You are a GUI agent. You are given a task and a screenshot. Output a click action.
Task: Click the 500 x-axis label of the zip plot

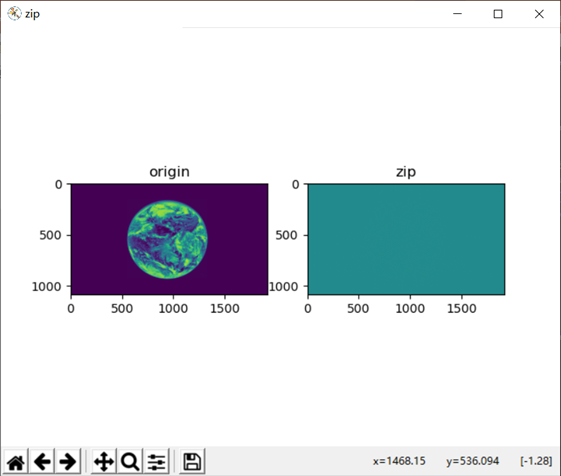[358, 309]
